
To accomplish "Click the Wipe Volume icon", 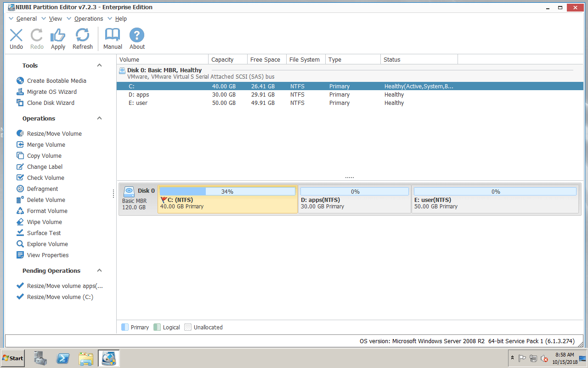I will point(20,222).
